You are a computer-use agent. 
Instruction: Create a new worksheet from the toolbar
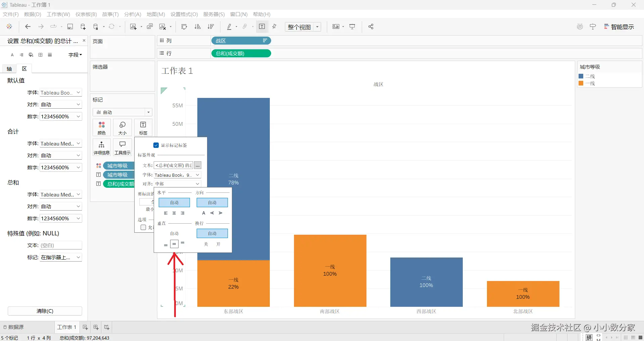[133, 26]
